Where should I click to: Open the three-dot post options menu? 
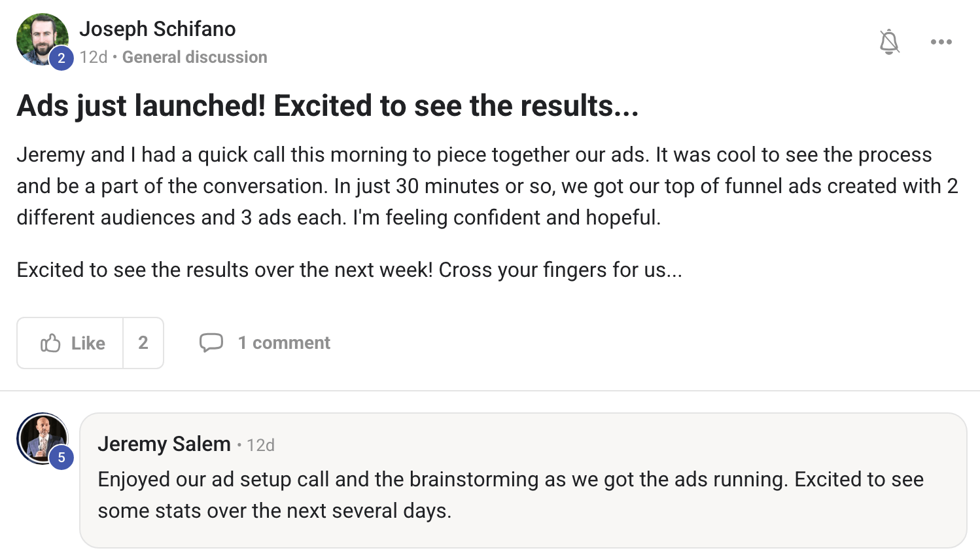click(x=941, y=42)
